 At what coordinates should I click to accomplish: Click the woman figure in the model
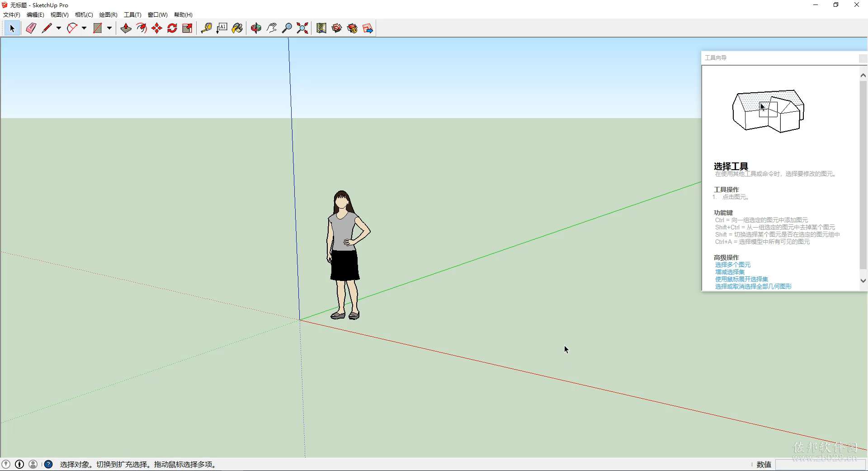[346, 255]
